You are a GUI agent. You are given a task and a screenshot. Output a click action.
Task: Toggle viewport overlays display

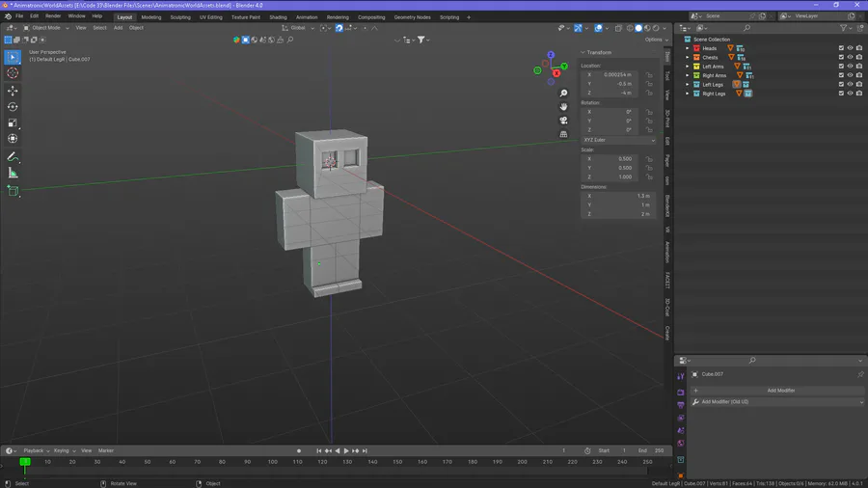(598, 28)
